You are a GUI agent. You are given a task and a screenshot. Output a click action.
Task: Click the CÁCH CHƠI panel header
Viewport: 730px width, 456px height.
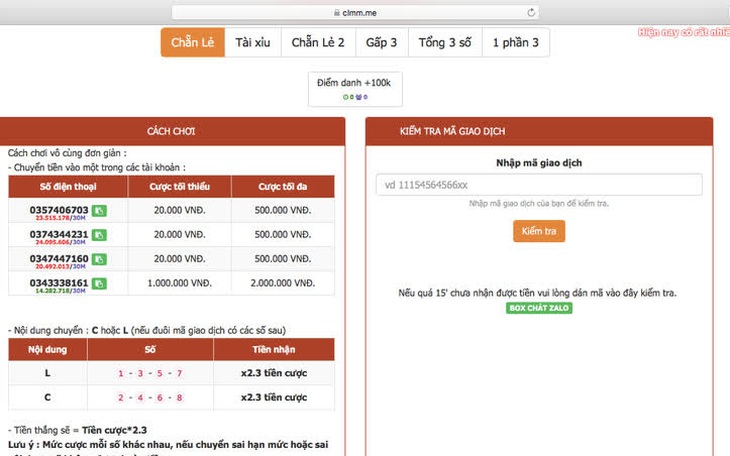171,131
